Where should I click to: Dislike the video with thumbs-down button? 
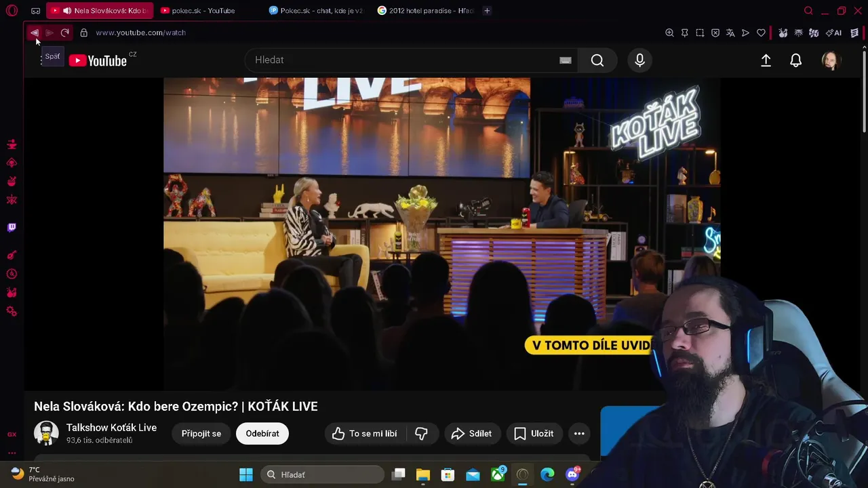point(422,434)
